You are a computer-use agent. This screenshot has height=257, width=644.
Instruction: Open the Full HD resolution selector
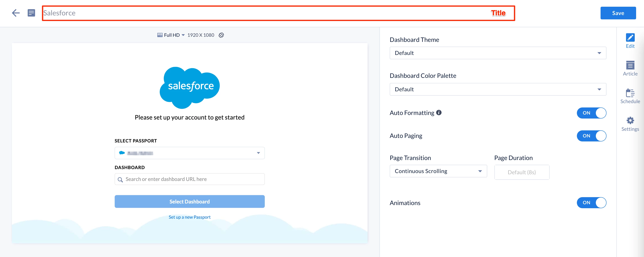[174, 35]
